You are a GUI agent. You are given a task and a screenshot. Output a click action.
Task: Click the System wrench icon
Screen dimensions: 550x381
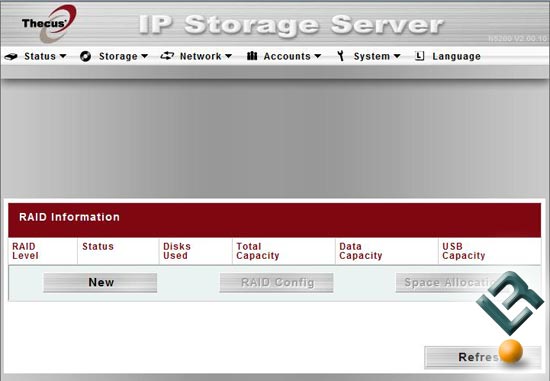pyautogui.click(x=340, y=56)
